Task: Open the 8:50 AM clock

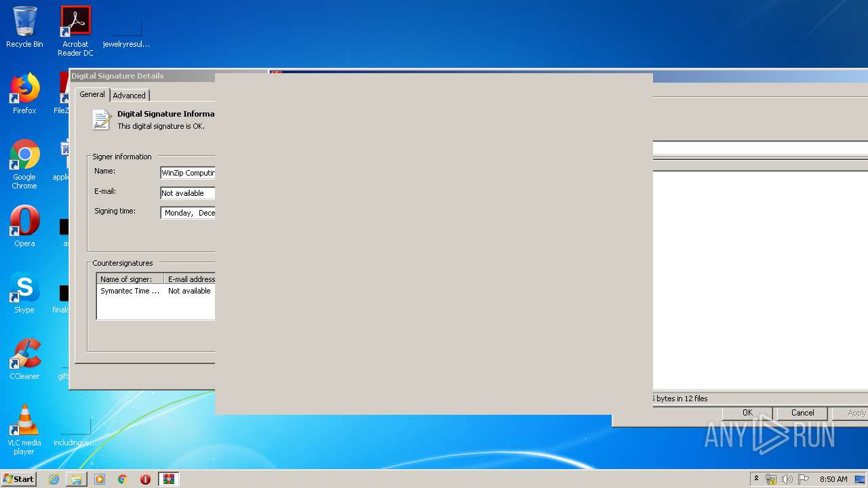Action: click(833, 479)
